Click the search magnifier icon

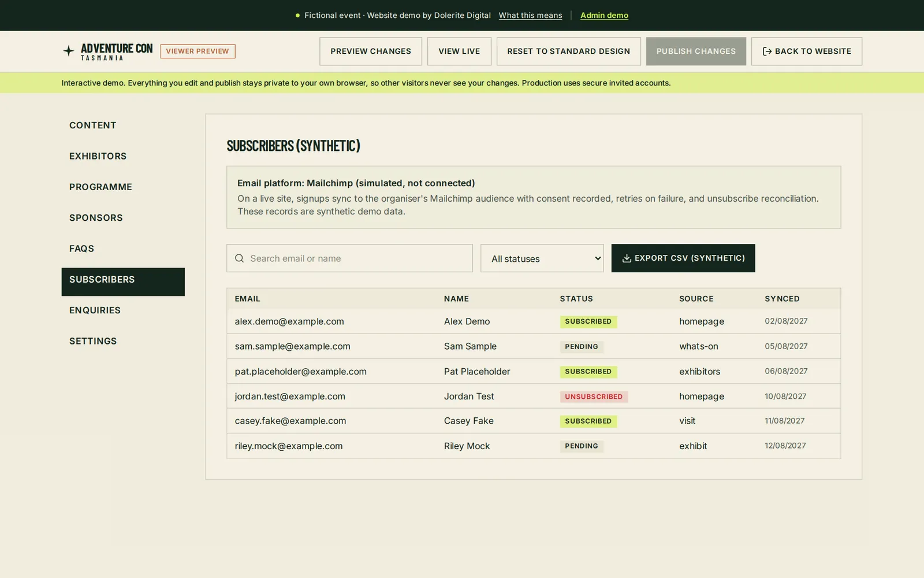tap(239, 258)
